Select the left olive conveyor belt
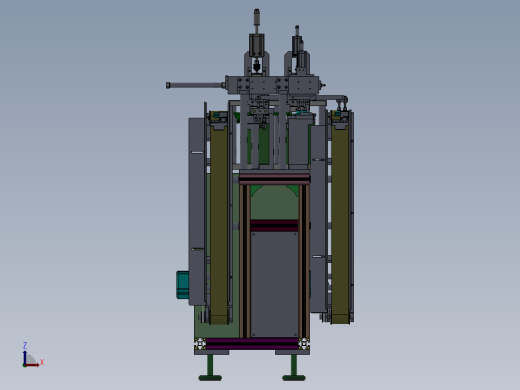 coord(219,220)
